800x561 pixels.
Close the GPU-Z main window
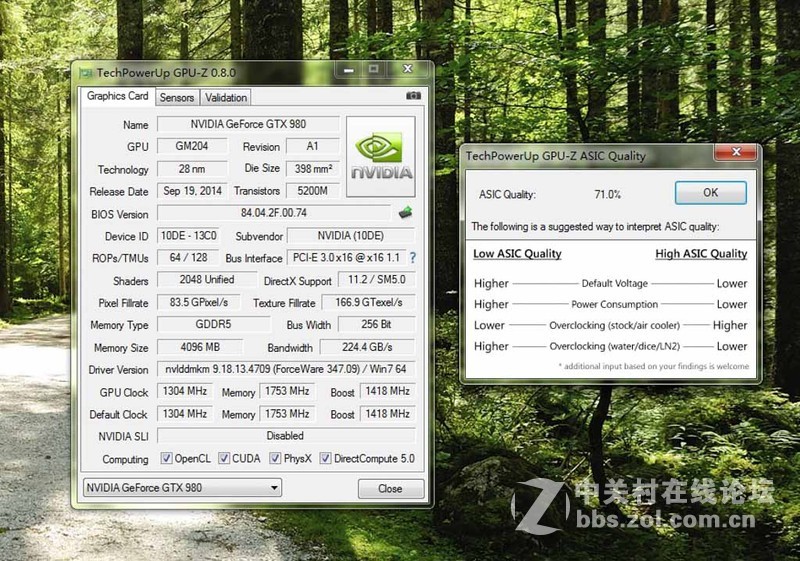click(408, 69)
